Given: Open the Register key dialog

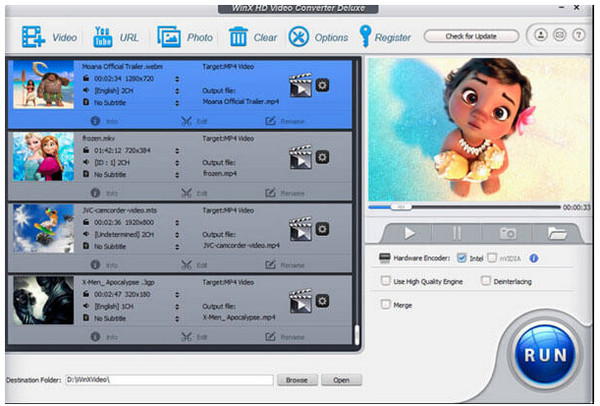Looking at the screenshot, I should tap(385, 37).
